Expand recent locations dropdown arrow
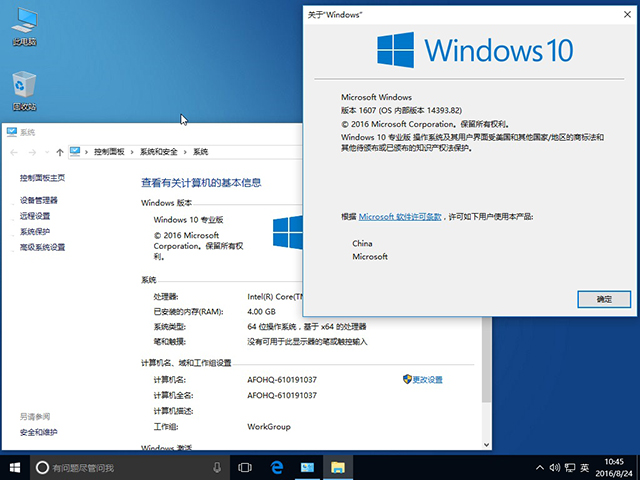 coord(47,152)
